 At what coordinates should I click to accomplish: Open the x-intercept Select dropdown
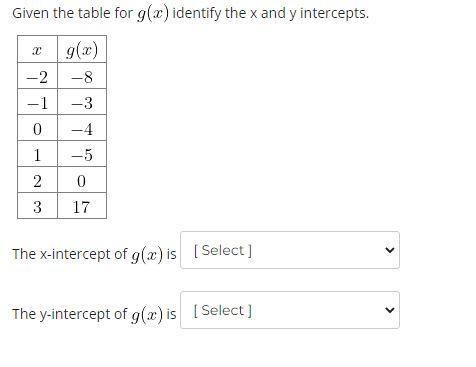(x=290, y=250)
